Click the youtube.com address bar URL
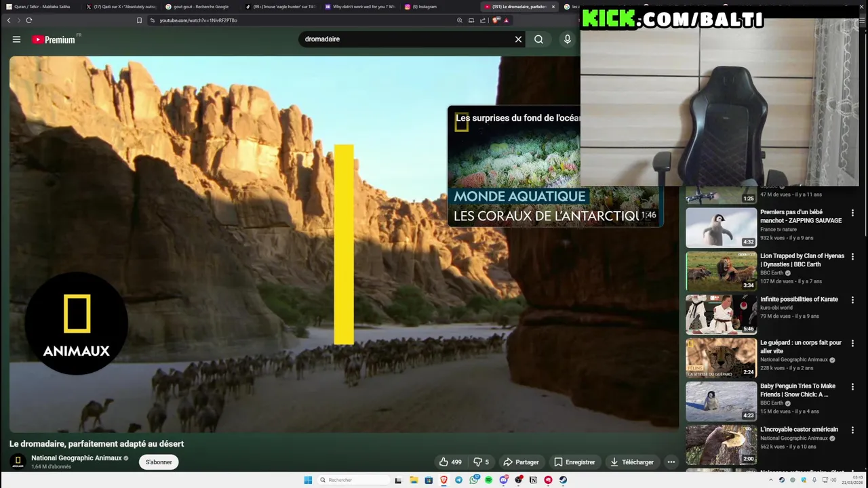 (x=199, y=20)
